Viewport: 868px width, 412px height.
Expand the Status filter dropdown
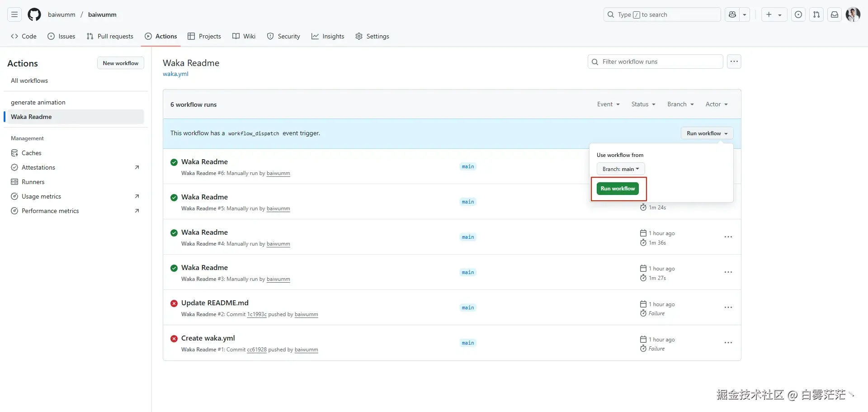(x=643, y=104)
